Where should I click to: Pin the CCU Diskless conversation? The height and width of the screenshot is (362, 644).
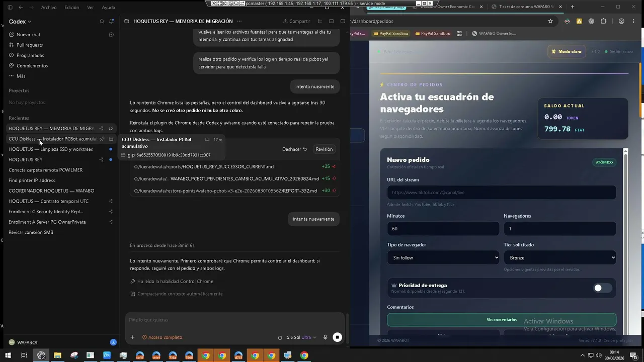[102, 139]
